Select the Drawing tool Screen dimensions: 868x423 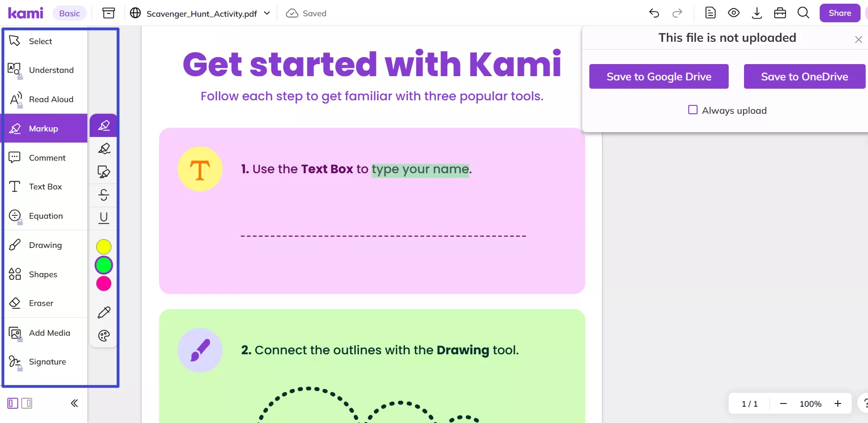point(45,245)
